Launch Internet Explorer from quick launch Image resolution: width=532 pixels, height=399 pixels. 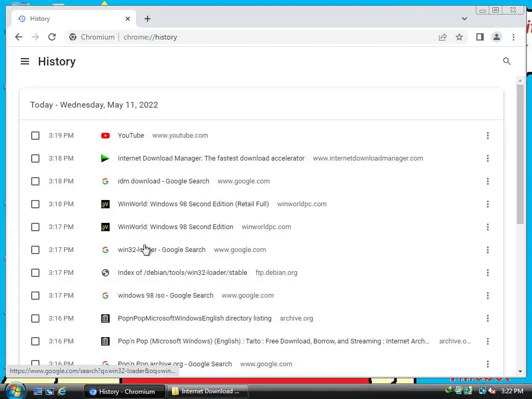tap(62, 392)
